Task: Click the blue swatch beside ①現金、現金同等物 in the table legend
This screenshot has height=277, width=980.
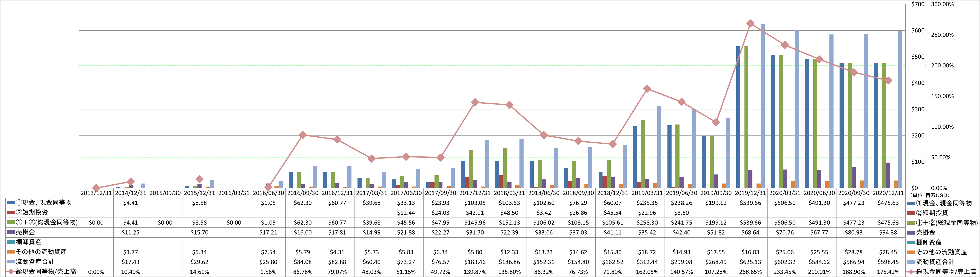Action: tap(11, 203)
